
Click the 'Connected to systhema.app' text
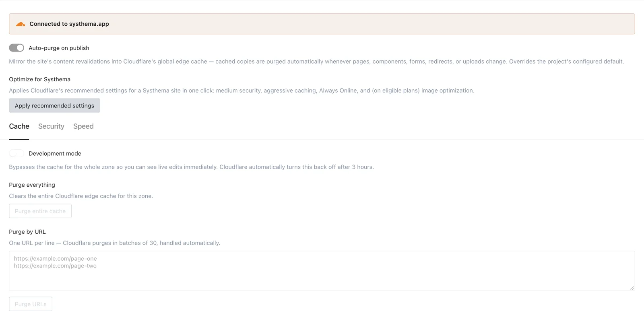coord(69,24)
